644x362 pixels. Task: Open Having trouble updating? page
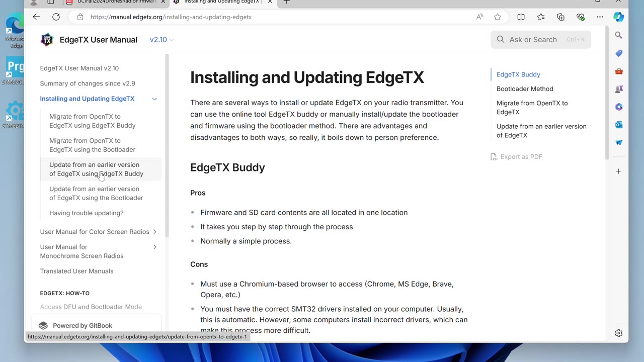click(x=86, y=213)
